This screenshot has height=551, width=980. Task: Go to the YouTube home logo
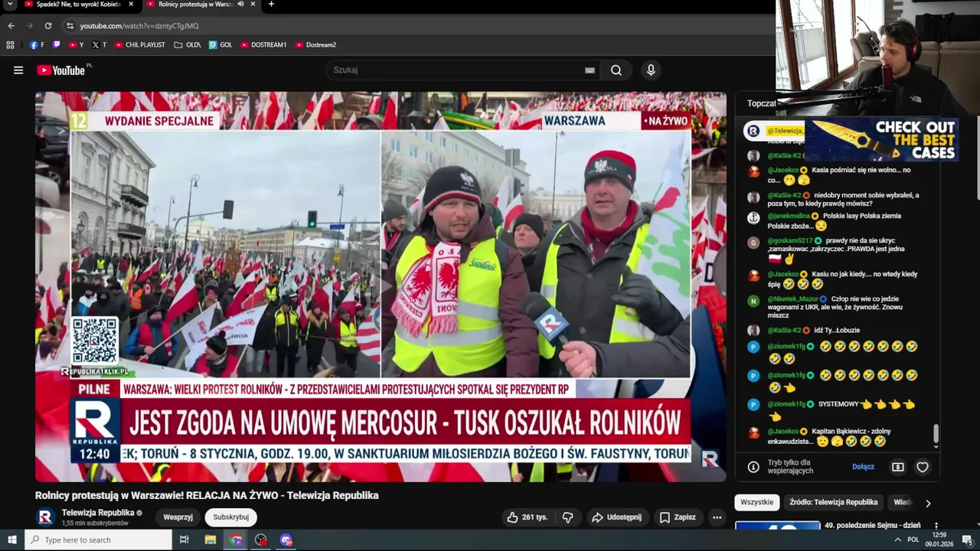click(x=61, y=70)
